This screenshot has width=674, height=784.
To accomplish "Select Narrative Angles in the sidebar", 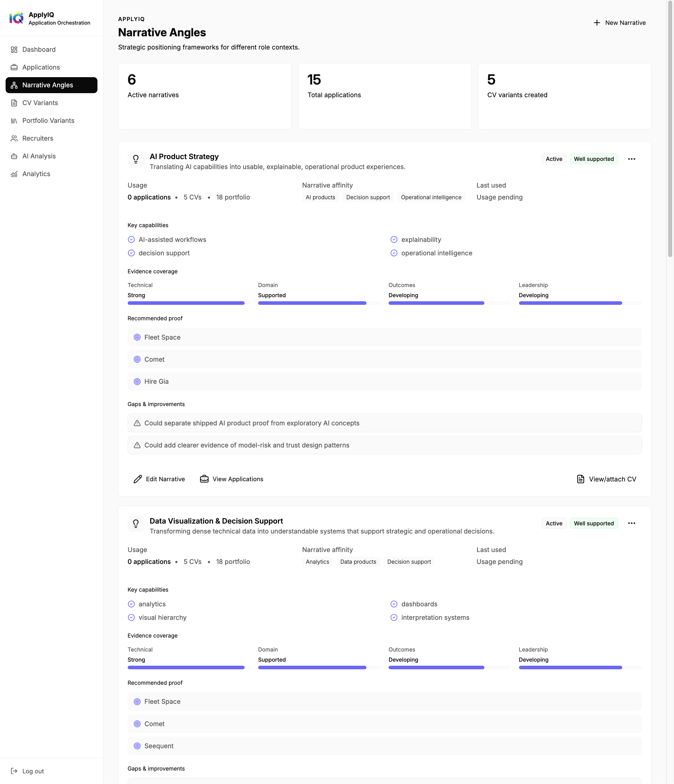I will pos(52,85).
